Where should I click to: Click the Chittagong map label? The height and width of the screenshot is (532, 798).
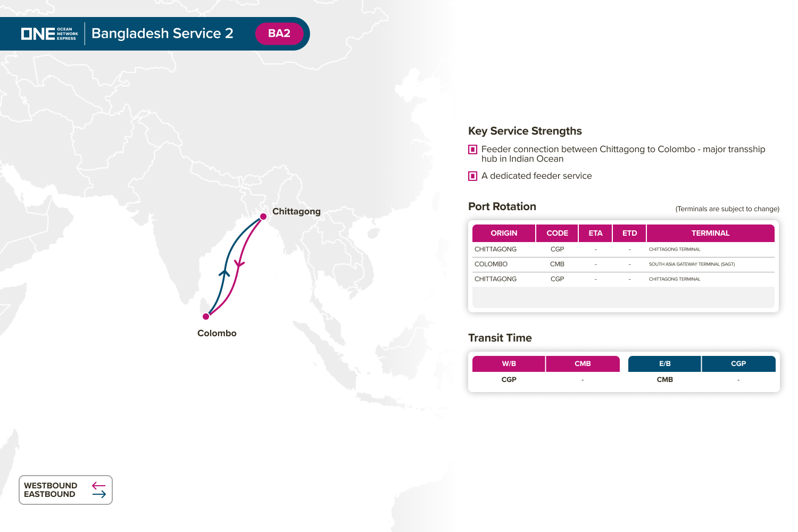click(x=296, y=211)
